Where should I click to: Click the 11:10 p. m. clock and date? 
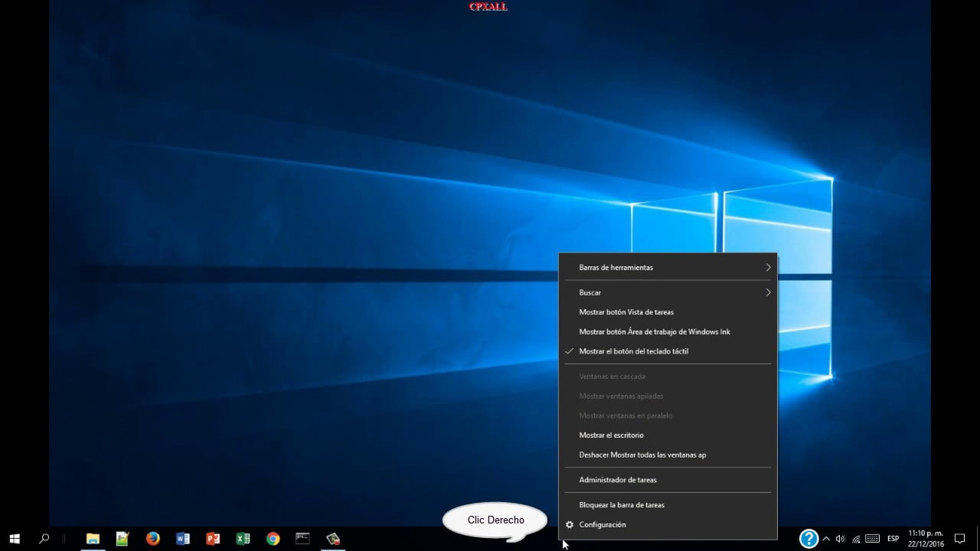926,539
